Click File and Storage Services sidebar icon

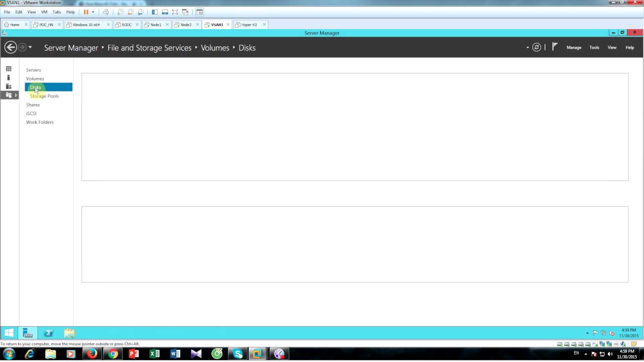[x=9, y=95]
